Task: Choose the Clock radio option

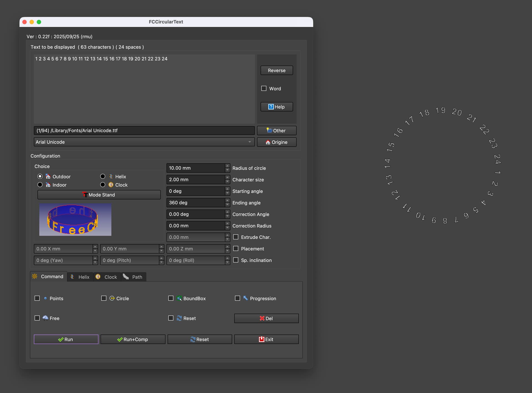Action: (103, 185)
